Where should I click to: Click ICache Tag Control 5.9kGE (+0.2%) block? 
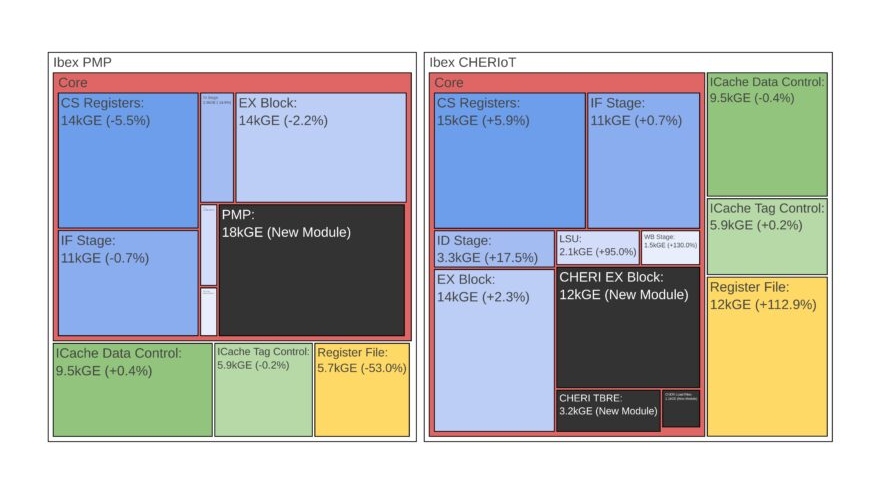tap(767, 236)
